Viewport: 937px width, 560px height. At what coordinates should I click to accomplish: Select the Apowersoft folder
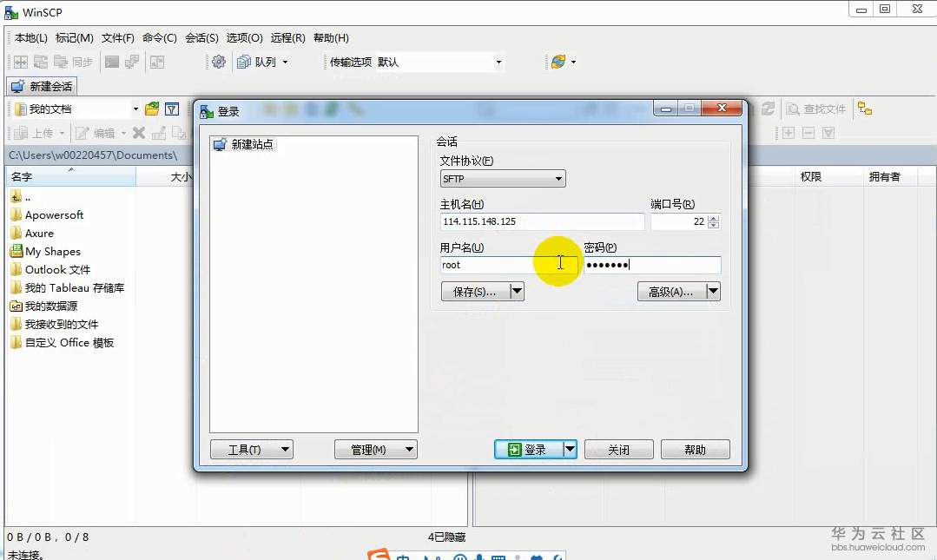(x=54, y=215)
